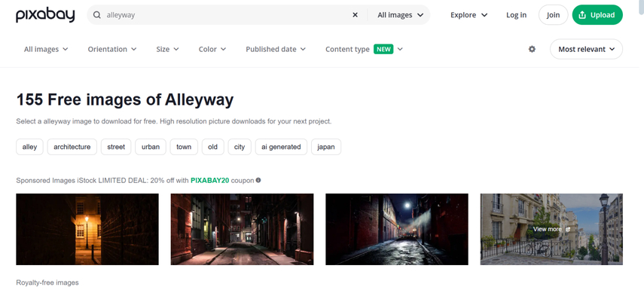This screenshot has height=293, width=644.
Task: Expand the Size filter
Action: pyautogui.click(x=167, y=49)
